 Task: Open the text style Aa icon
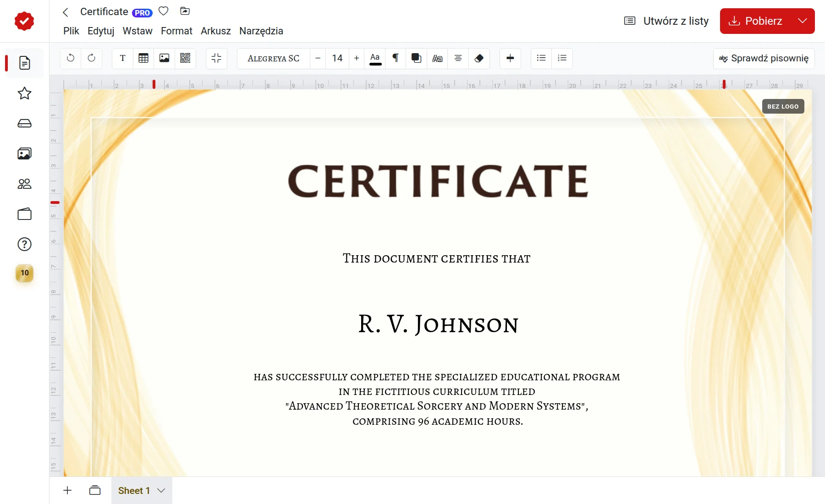coord(437,58)
